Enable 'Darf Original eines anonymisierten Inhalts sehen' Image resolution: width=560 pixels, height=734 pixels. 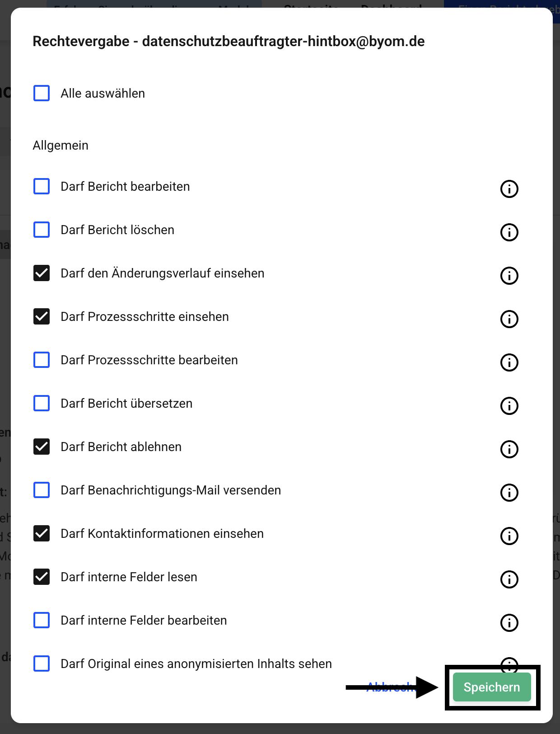click(42, 663)
